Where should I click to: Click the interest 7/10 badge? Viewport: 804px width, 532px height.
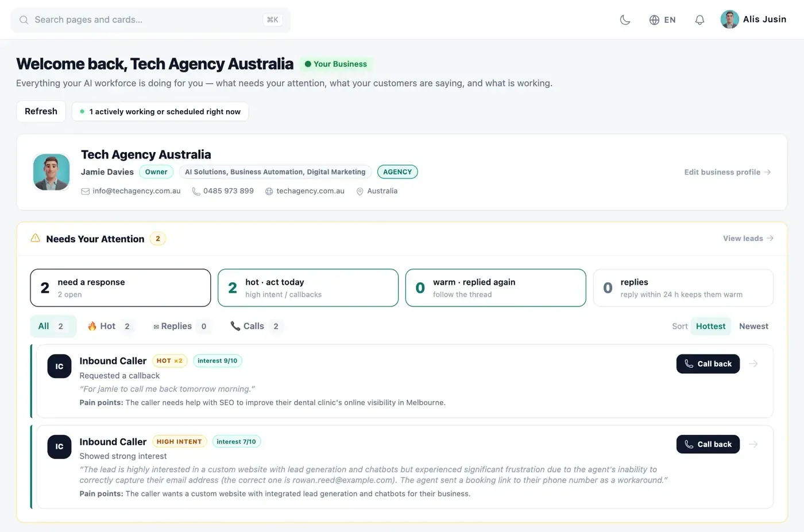tap(236, 442)
